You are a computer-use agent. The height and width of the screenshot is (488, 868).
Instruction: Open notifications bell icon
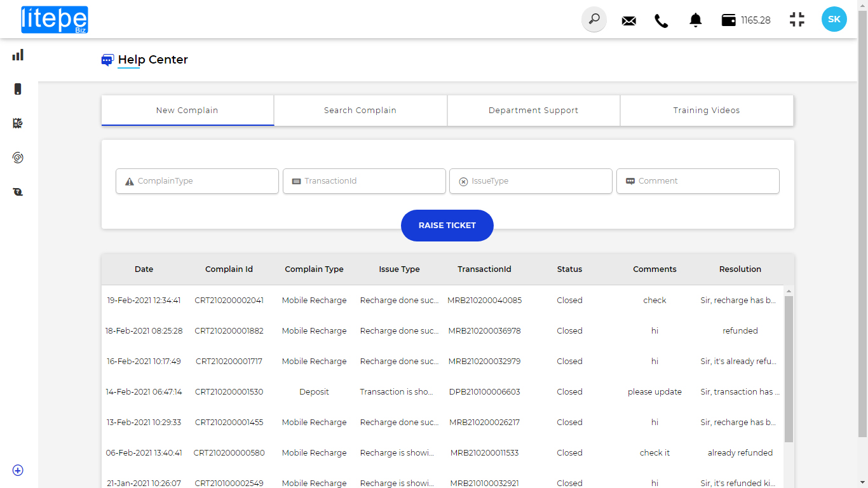[696, 20]
